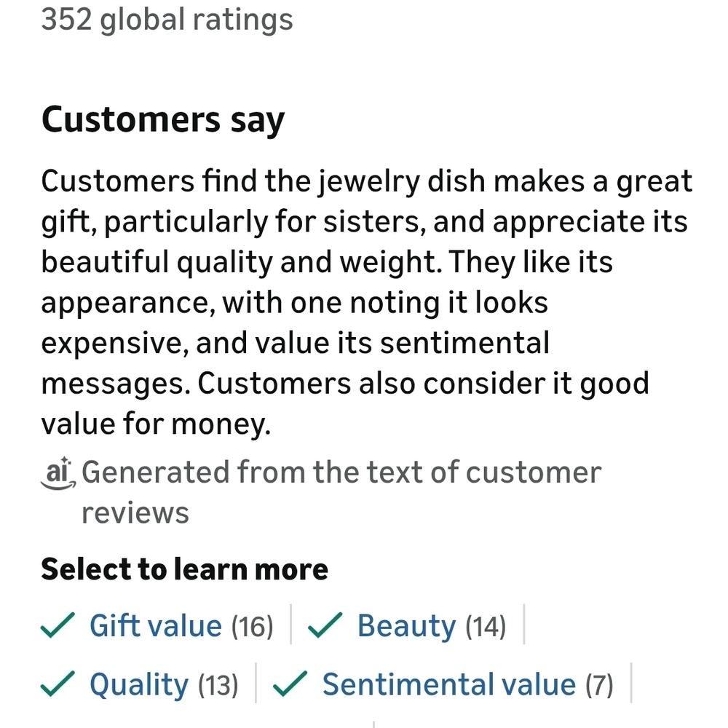Click the green checkmark beside Gift value

(x=58, y=625)
